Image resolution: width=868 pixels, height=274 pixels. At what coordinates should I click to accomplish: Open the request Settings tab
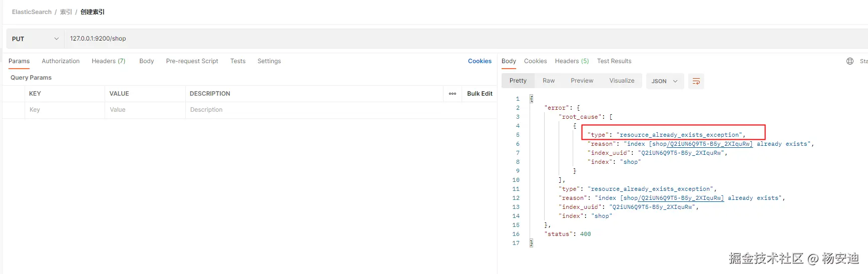(x=269, y=61)
